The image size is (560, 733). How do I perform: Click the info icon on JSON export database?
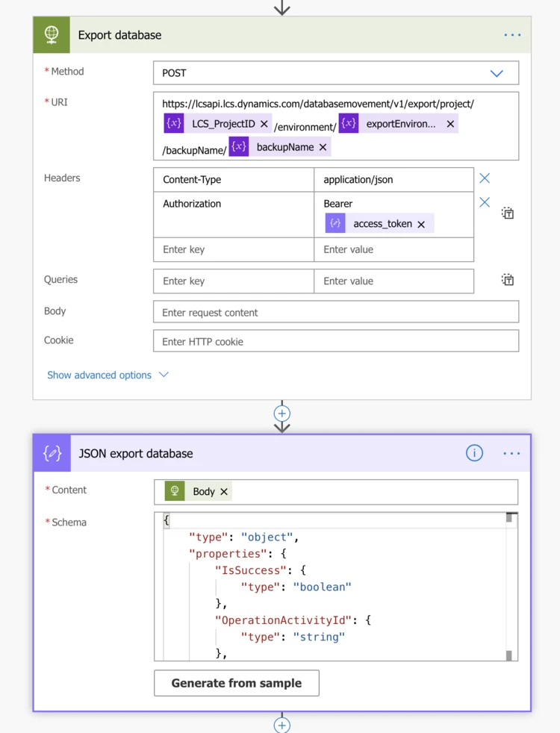click(474, 453)
